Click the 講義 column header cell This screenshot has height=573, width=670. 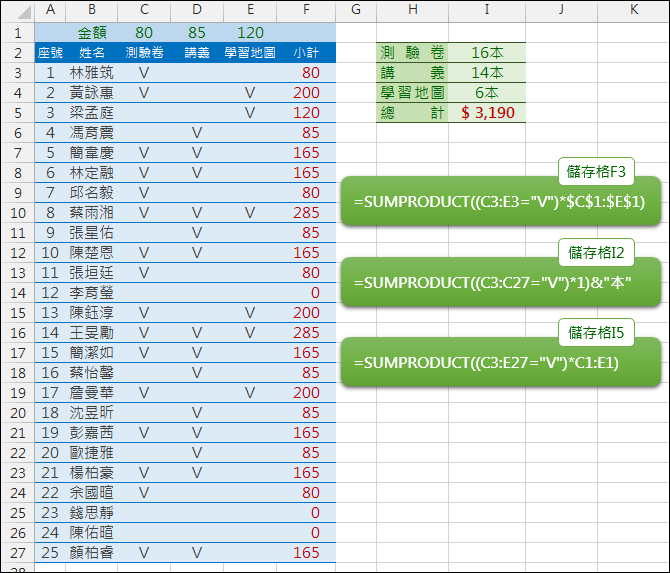(x=197, y=53)
